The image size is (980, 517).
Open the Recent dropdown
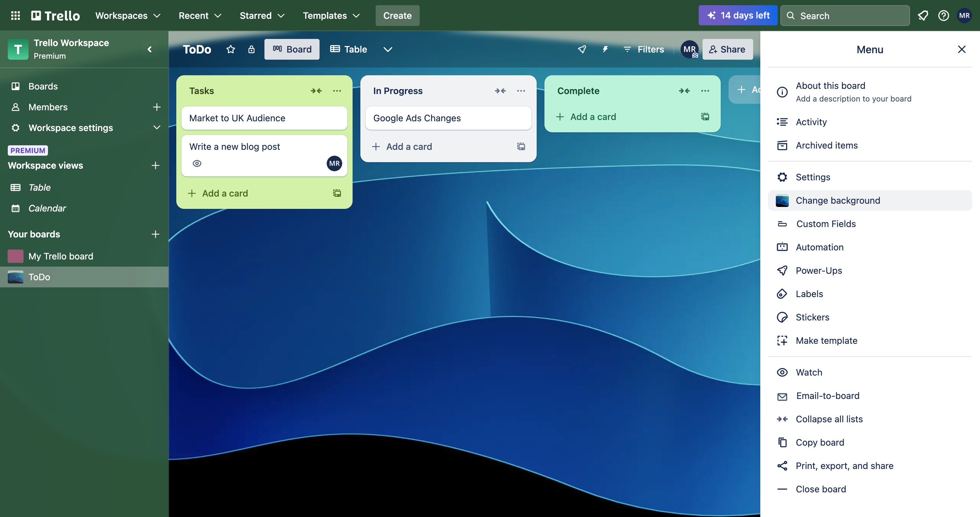(200, 16)
